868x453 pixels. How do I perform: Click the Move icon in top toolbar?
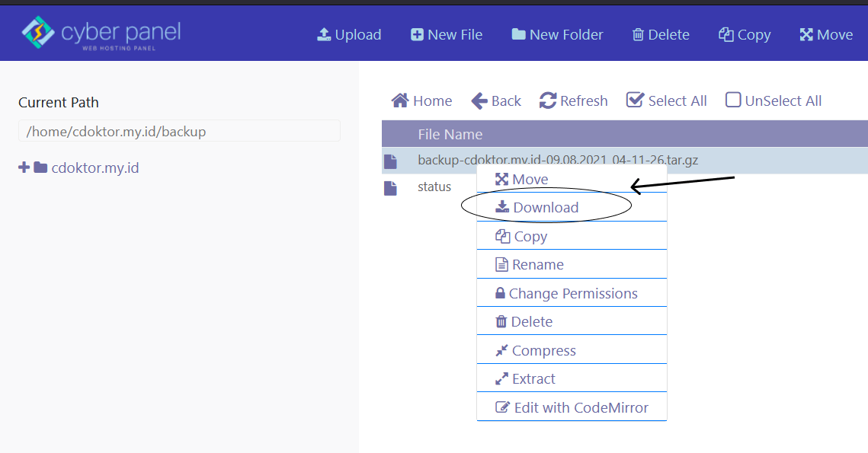pos(806,35)
